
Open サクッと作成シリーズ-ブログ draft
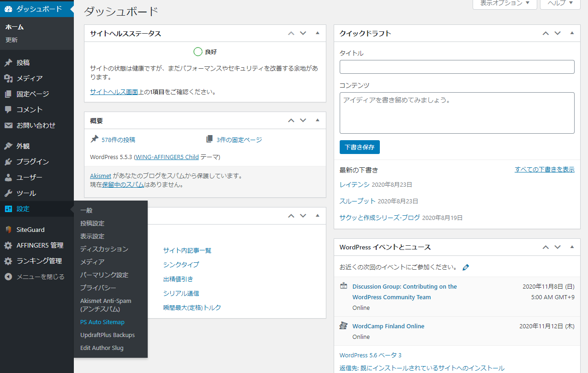[380, 218]
